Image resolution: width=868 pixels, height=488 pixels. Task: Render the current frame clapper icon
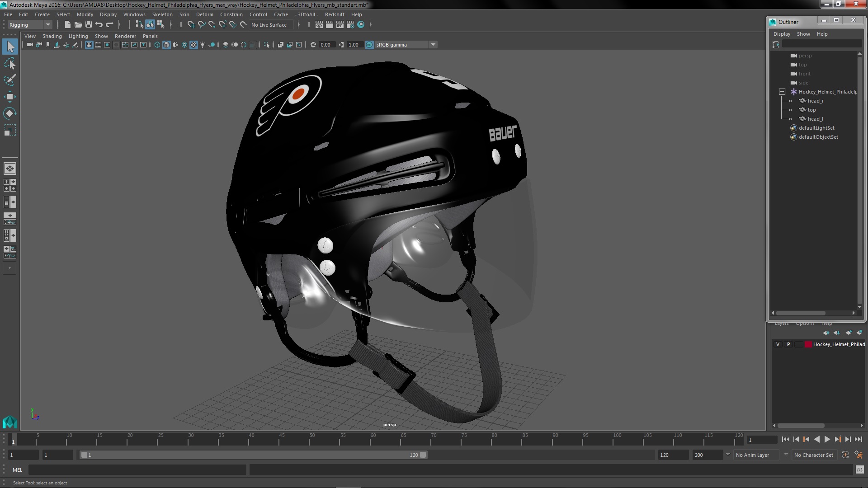coord(330,25)
